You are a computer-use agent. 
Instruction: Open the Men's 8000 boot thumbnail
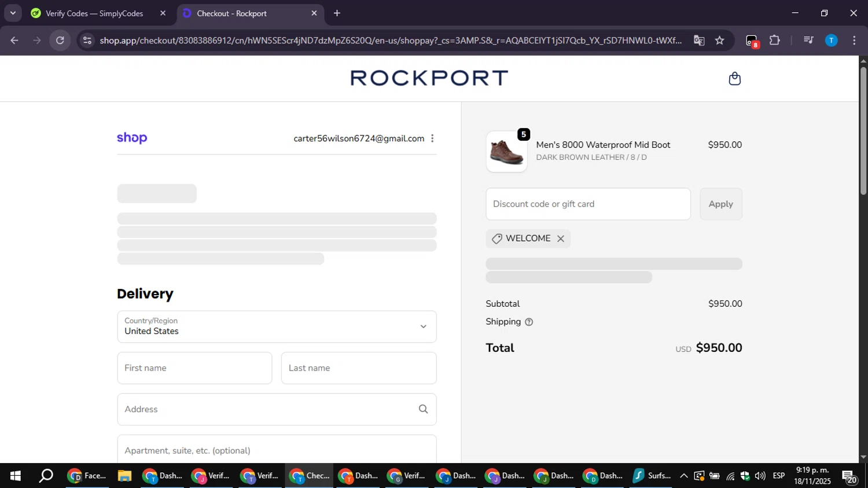(x=506, y=152)
